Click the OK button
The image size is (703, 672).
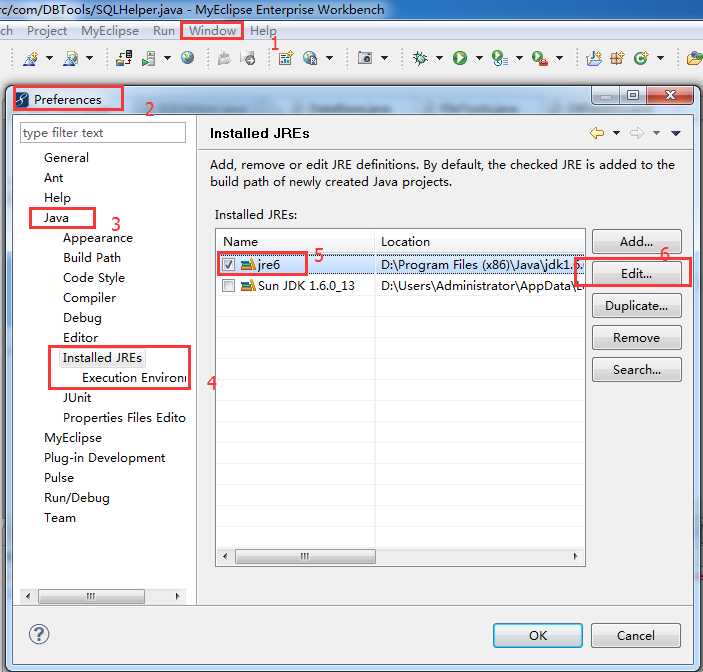538,635
